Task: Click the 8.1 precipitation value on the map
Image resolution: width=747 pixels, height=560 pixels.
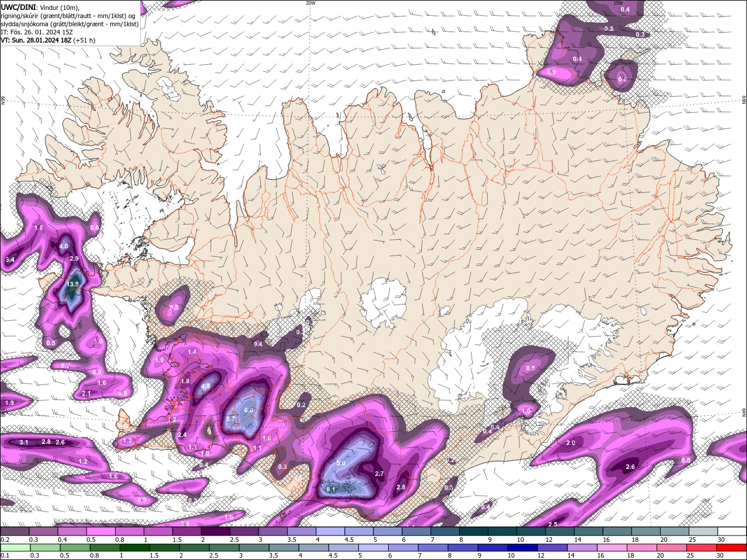Action: click(331, 489)
